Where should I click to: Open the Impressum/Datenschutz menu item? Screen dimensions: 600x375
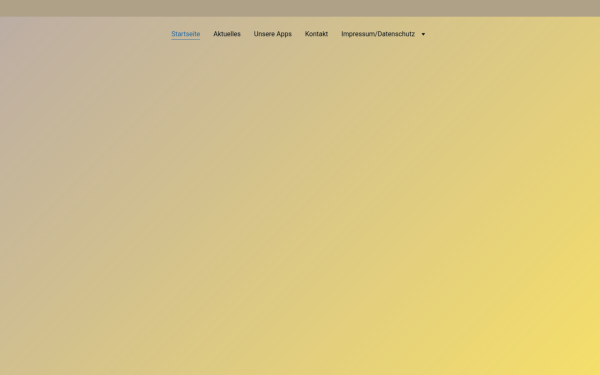point(378,34)
